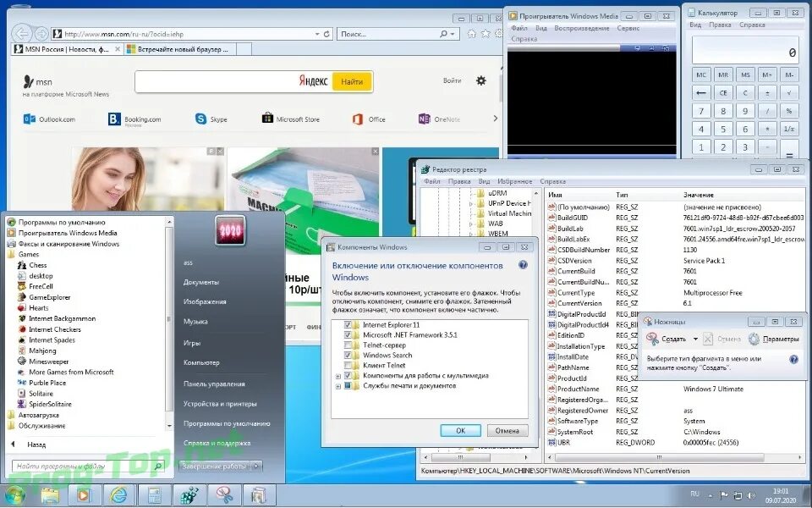Click the Start menu user picture
Image resolution: width=812 pixels, height=508 pixels.
pos(230,229)
